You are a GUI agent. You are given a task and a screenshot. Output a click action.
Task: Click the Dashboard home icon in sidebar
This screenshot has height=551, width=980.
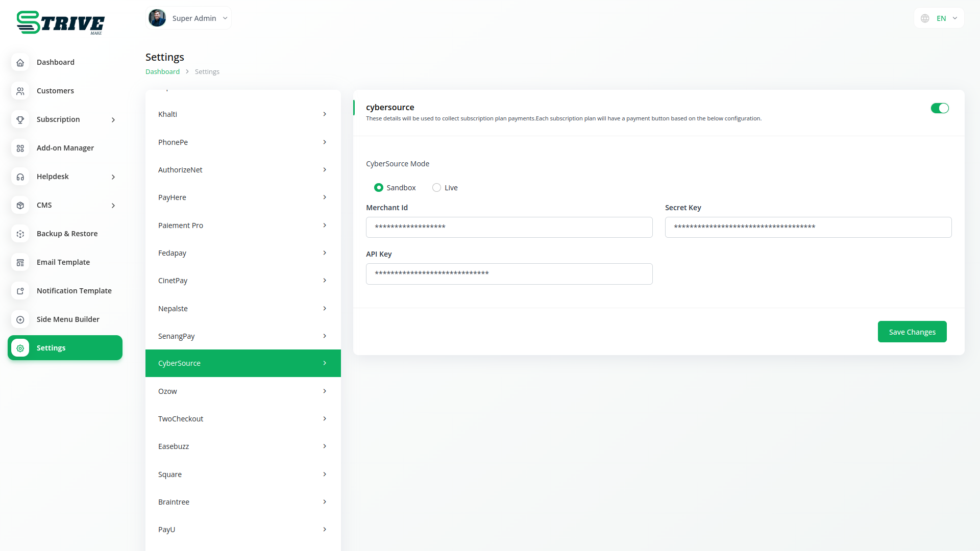pyautogui.click(x=20, y=62)
